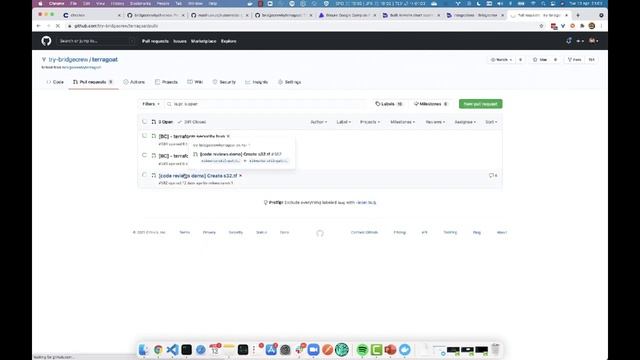Open a new Chrome tab with plus icon
The height and width of the screenshot is (360, 640).
pos(578,15)
